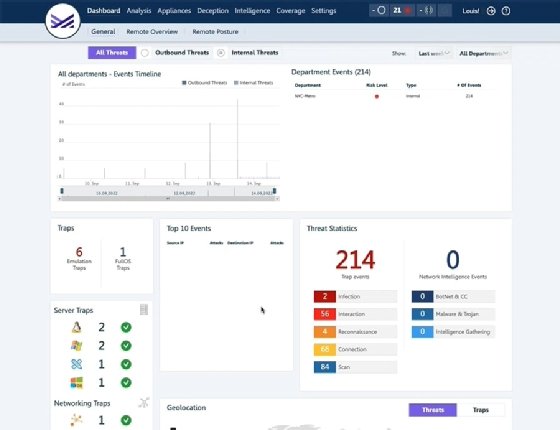Click the Geolocation Traps button
This screenshot has height=430, width=560.
tap(481, 410)
